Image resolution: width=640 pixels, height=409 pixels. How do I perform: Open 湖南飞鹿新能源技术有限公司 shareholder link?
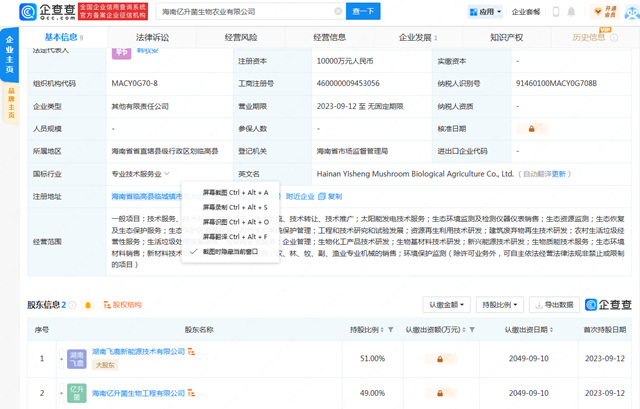[138, 351]
